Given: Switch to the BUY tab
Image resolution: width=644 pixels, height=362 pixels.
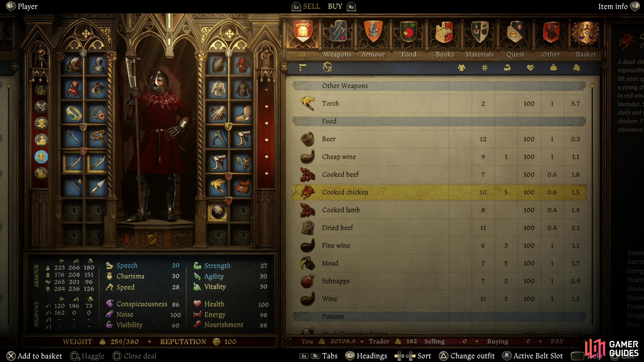Looking at the screenshot, I should point(335,7).
